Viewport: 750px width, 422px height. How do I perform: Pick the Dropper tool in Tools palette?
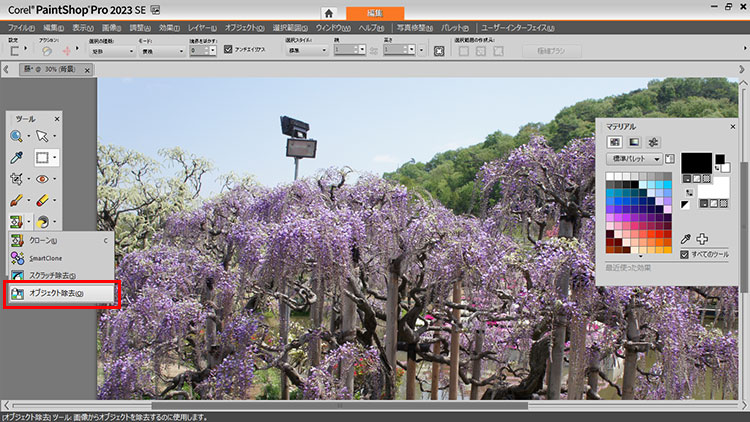[17, 158]
